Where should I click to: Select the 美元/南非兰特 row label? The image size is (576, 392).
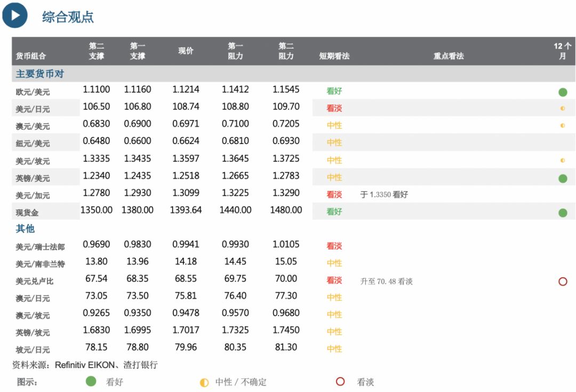40,264
